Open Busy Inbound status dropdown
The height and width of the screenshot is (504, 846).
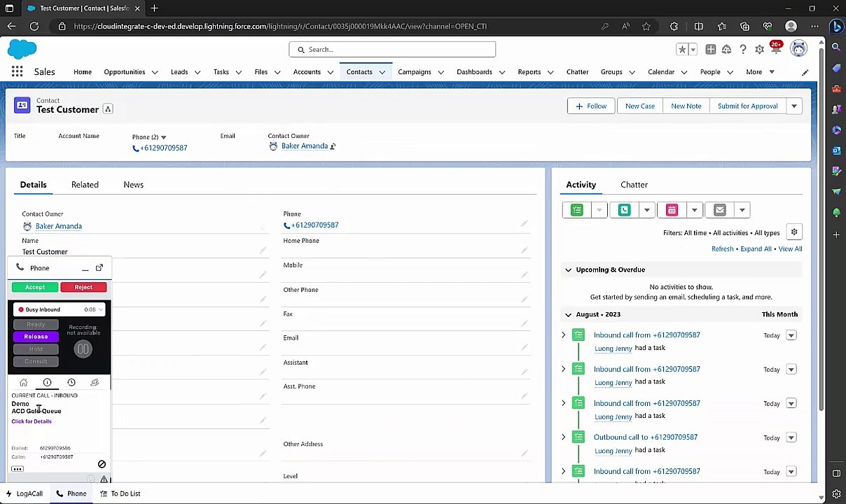click(60, 309)
